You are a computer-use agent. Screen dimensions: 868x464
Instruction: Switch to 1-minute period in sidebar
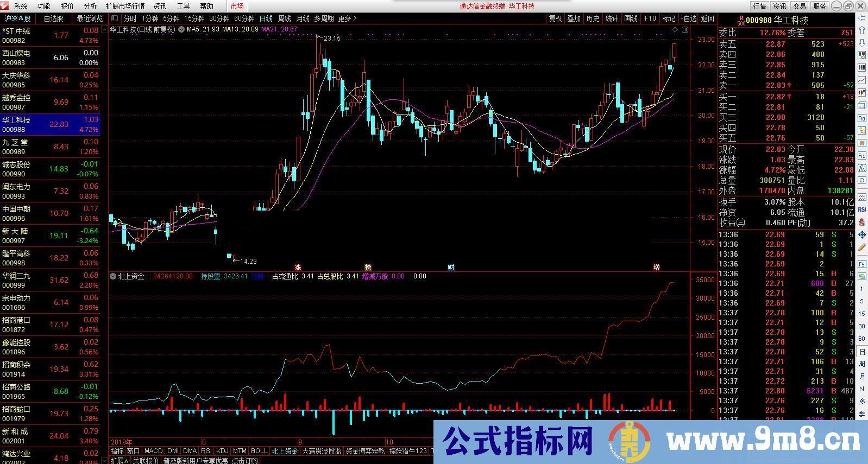pos(861,289)
